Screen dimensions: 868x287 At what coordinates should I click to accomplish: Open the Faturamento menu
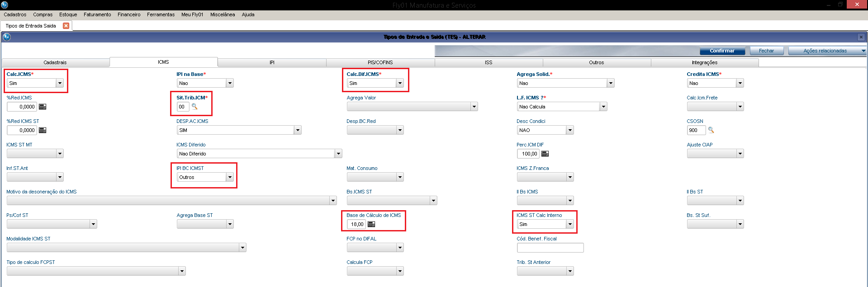pos(97,14)
